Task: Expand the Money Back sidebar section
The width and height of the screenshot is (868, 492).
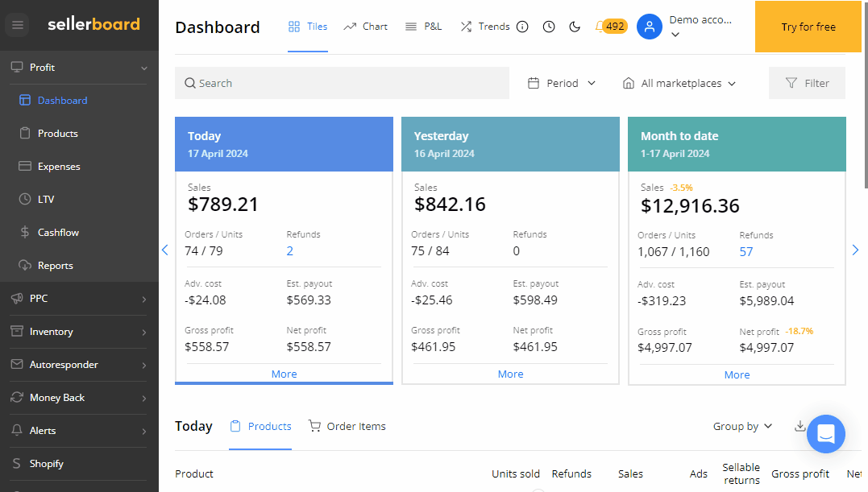Action: point(79,398)
